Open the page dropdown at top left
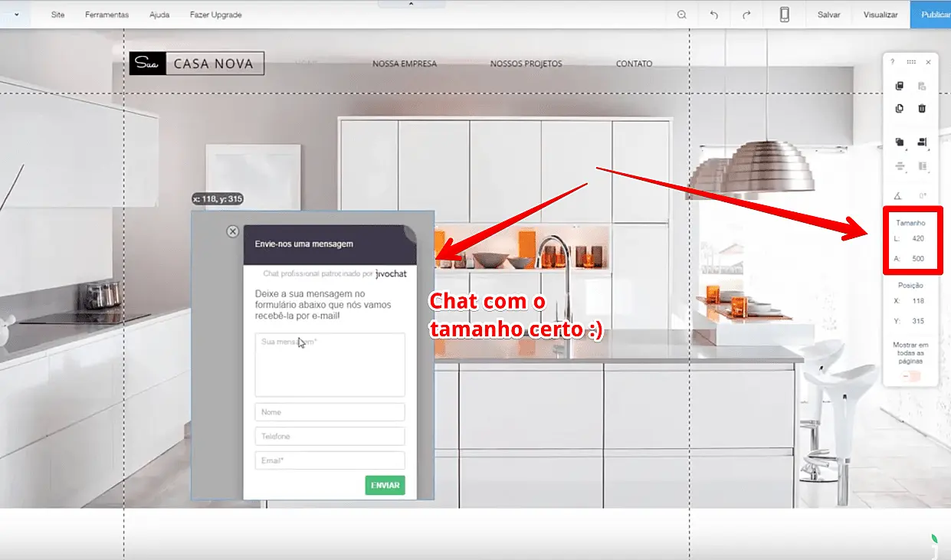Screen dimensions: 951x560 point(16,15)
